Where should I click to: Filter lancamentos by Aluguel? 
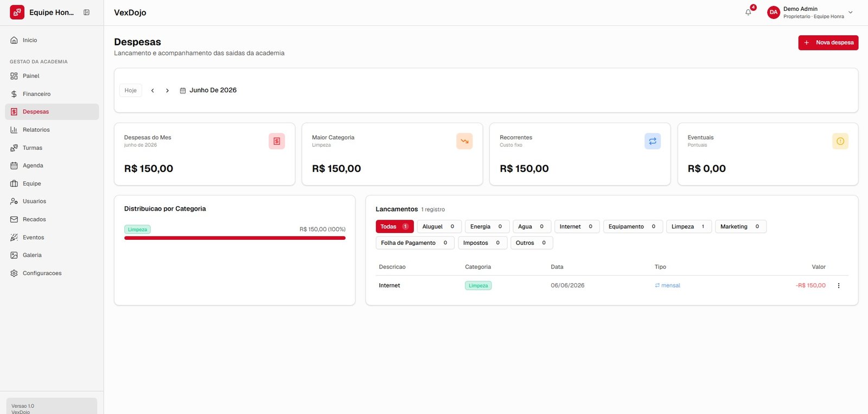[439, 226]
